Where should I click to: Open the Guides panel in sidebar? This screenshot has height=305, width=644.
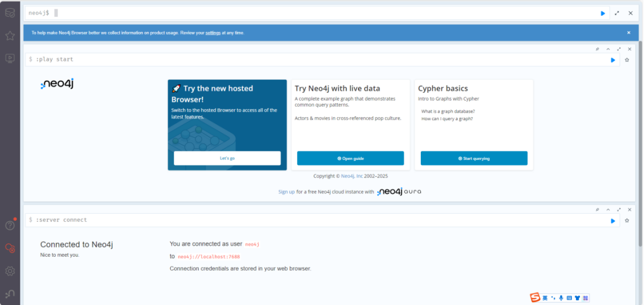click(x=10, y=58)
